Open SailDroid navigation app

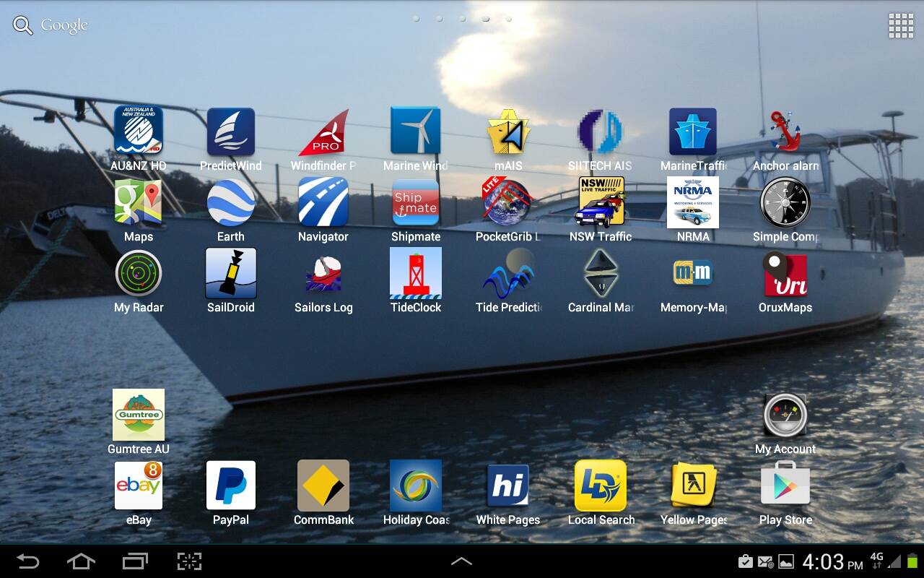coord(231,274)
